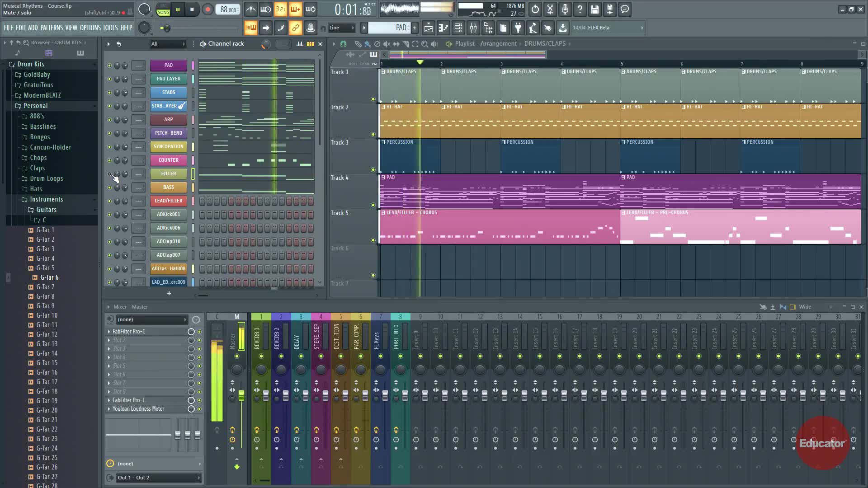The height and width of the screenshot is (488, 868).
Task: Open the Playlist view icon
Action: (x=428, y=28)
